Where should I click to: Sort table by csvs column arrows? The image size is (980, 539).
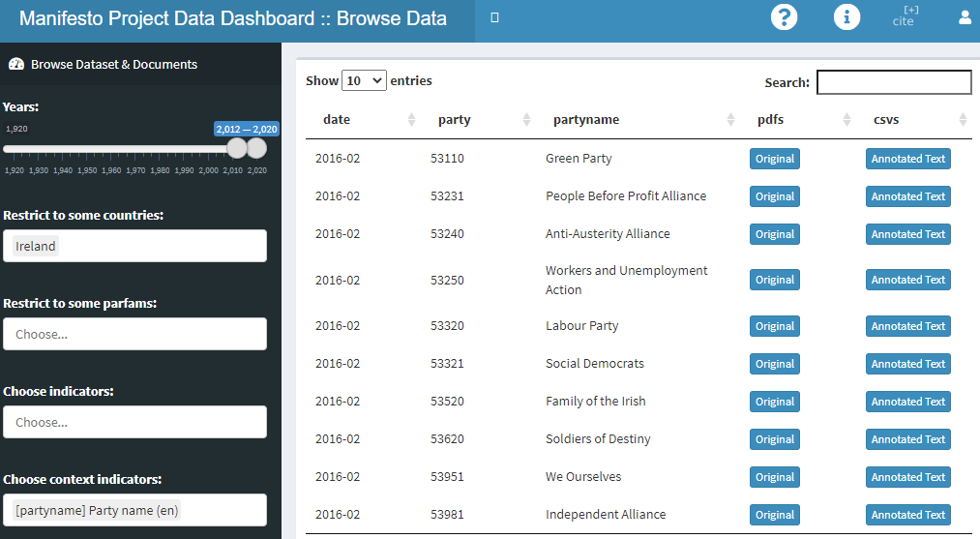pos(963,120)
